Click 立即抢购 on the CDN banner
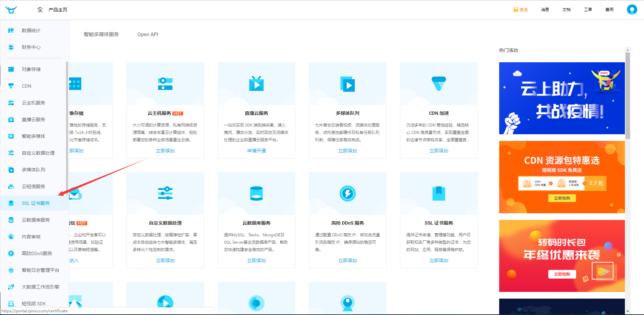The image size is (644, 315). point(562,198)
